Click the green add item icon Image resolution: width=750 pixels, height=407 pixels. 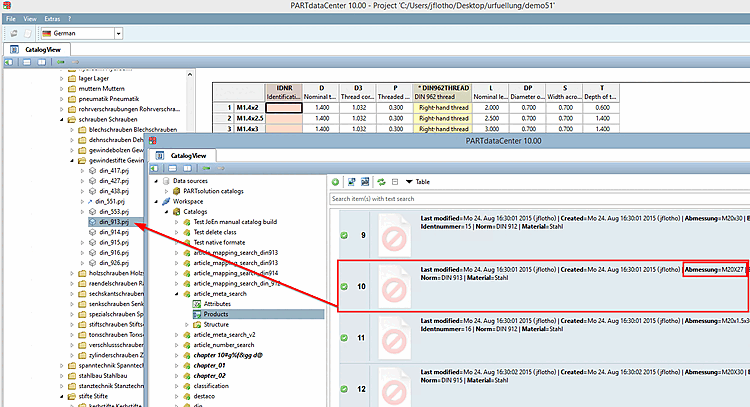click(336, 182)
